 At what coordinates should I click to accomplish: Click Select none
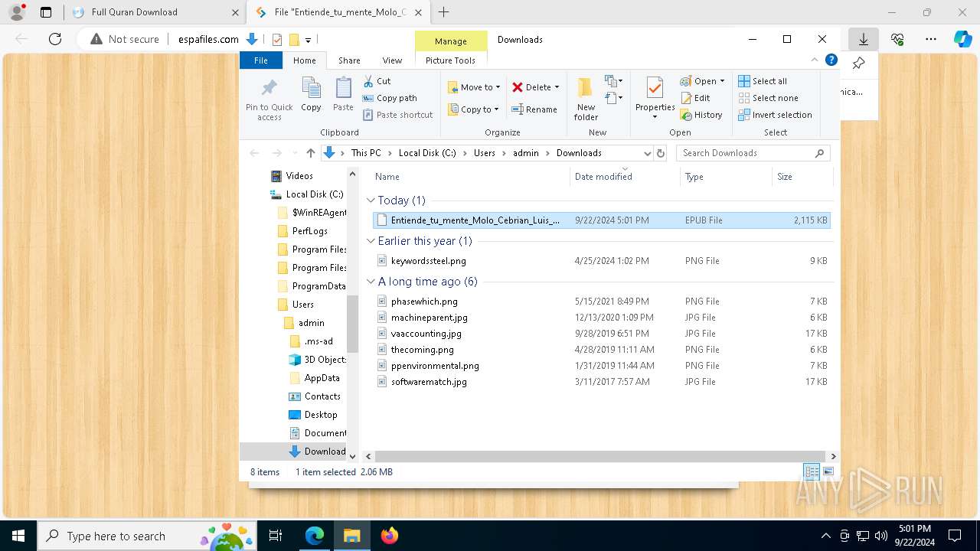click(768, 98)
